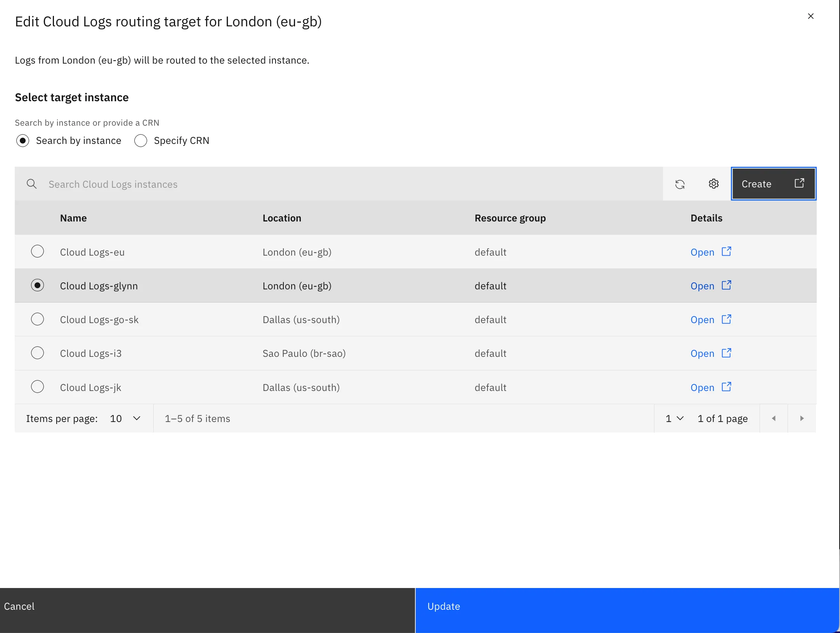The height and width of the screenshot is (633, 840).
Task: Select Specify CRN radio button
Action: [141, 140]
